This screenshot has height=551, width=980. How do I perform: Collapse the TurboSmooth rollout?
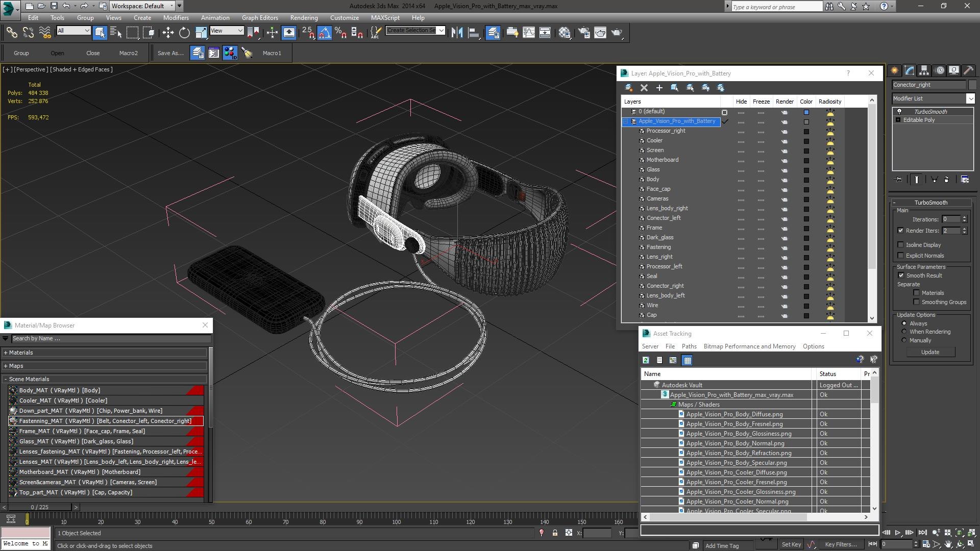930,203
